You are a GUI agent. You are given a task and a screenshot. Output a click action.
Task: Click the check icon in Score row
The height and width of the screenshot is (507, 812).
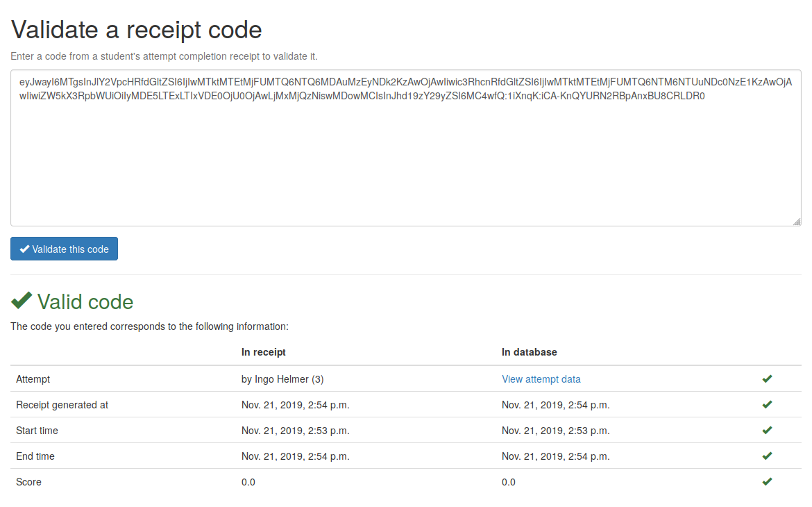[x=768, y=481]
